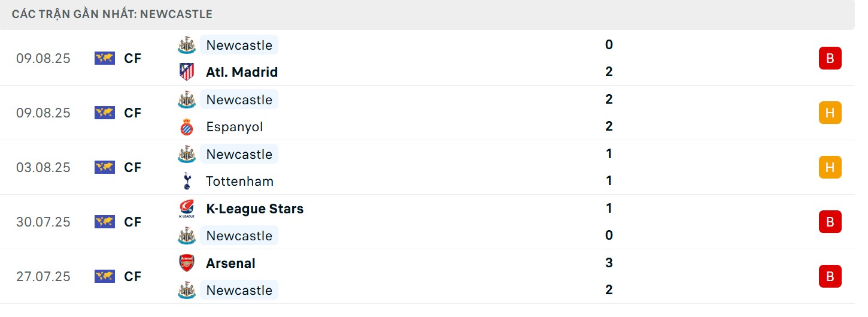Click world map icon beside 30.07.25

(105, 222)
